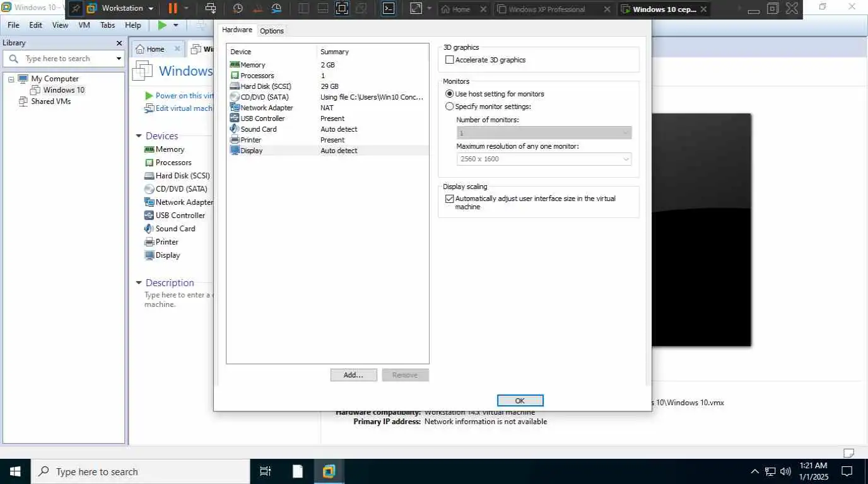Click the revert snapshot icon
Screen dimensions: 868x484
tap(257, 9)
